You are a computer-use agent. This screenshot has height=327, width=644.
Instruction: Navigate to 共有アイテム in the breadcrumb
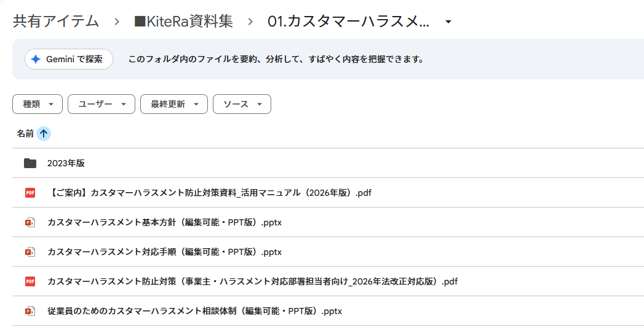click(56, 22)
